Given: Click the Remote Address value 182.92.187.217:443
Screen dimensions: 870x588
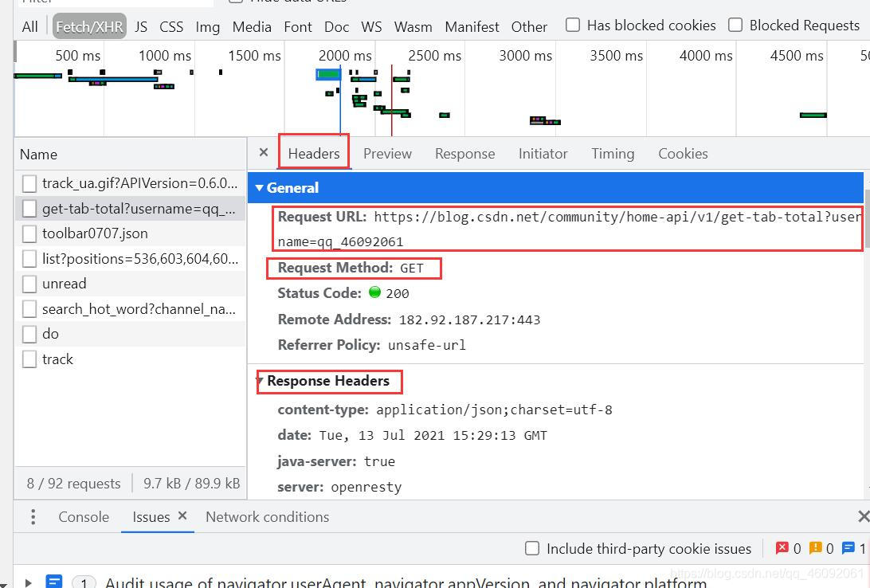Looking at the screenshot, I should point(469,319).
